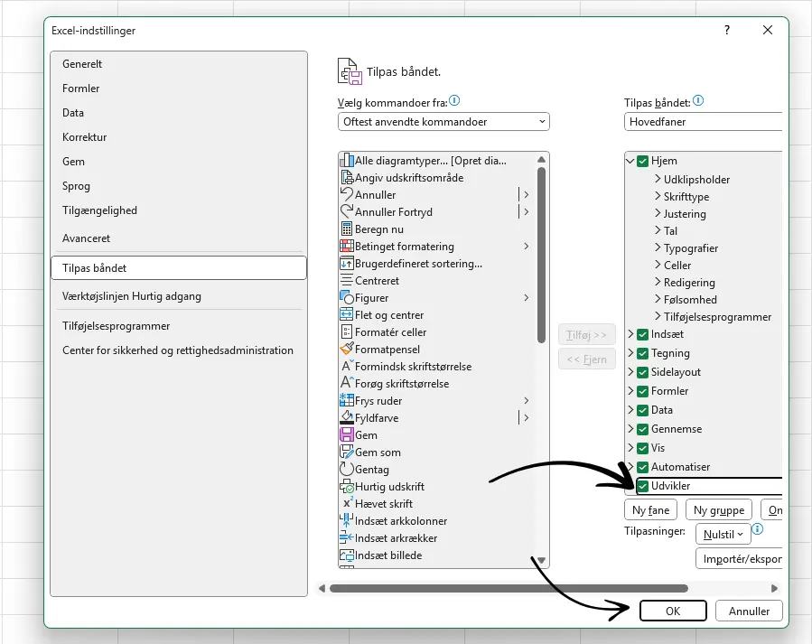Viewport: 812px width, 644px height.
Task: Click the Gem save disk icon
Action: point(346,435)
